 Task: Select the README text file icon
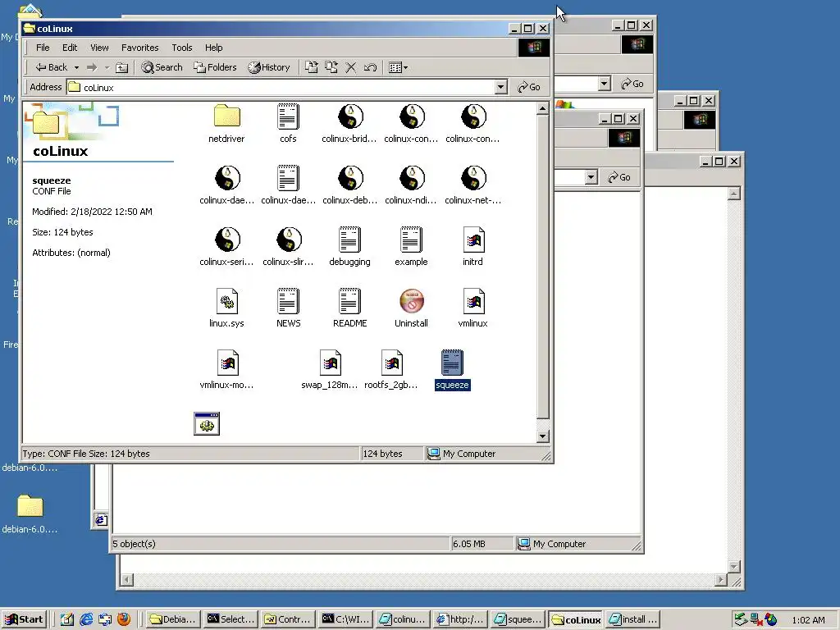click(x=349, y=302)
